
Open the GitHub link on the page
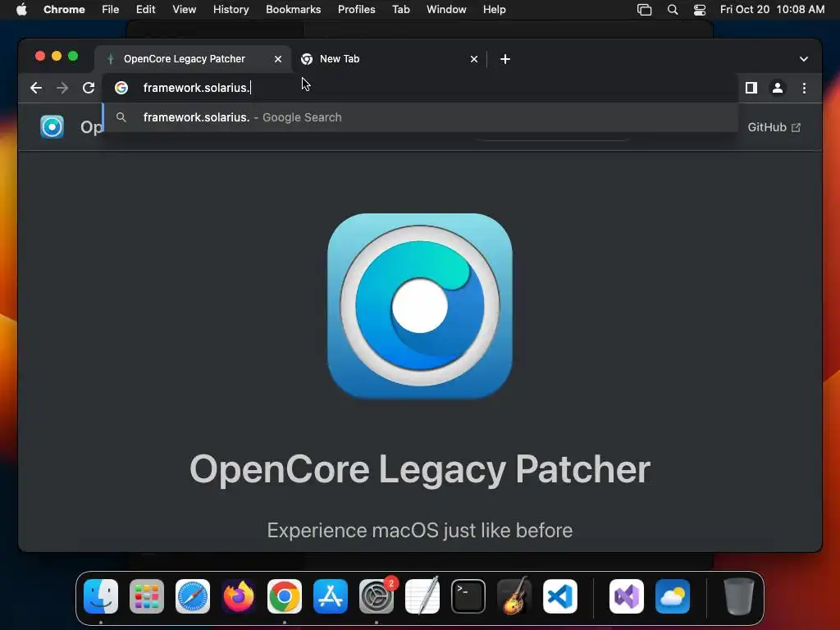pos(774,127)
